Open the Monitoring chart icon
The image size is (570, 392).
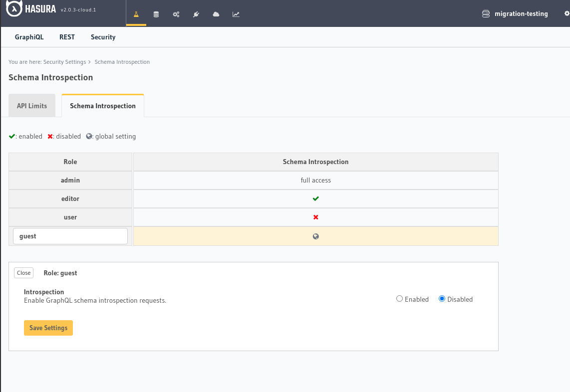point(236,14)
